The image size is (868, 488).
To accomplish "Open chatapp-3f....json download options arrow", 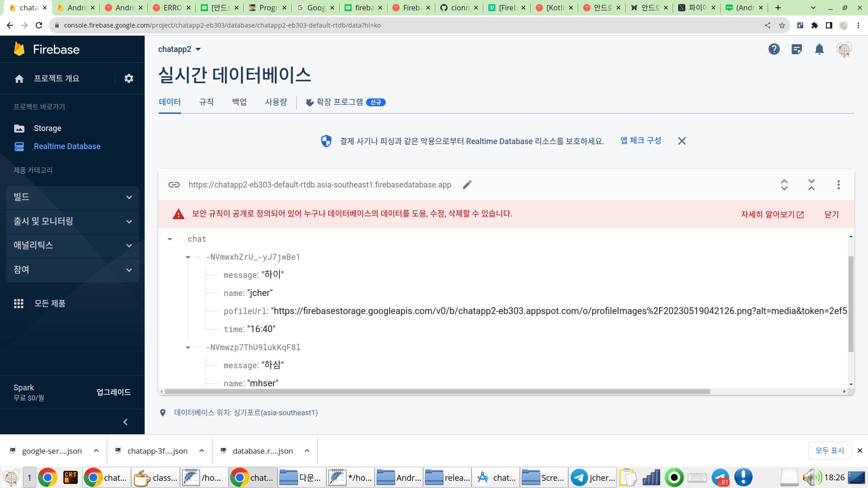I will coord(202,451).
